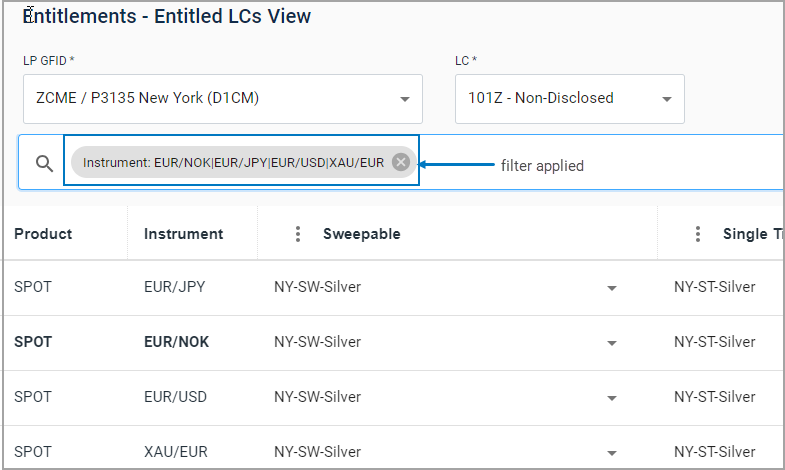
Task: Open Sweepable dropdown for EUR/JPY row
Action: pyautogui.click(x=611, y=288)
